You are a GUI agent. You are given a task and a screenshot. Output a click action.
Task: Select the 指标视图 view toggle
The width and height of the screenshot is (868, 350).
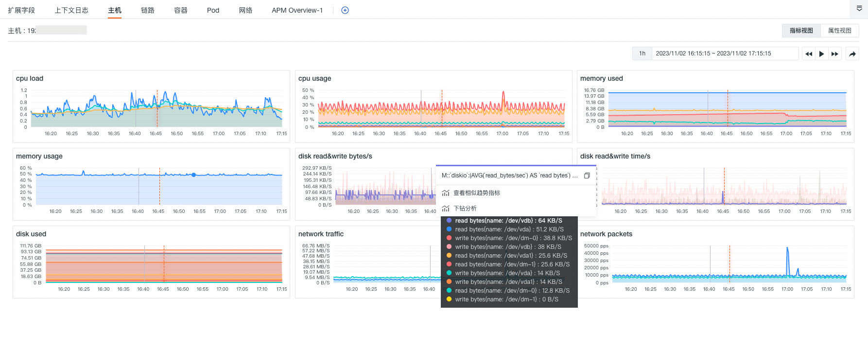tap(801, 31)
